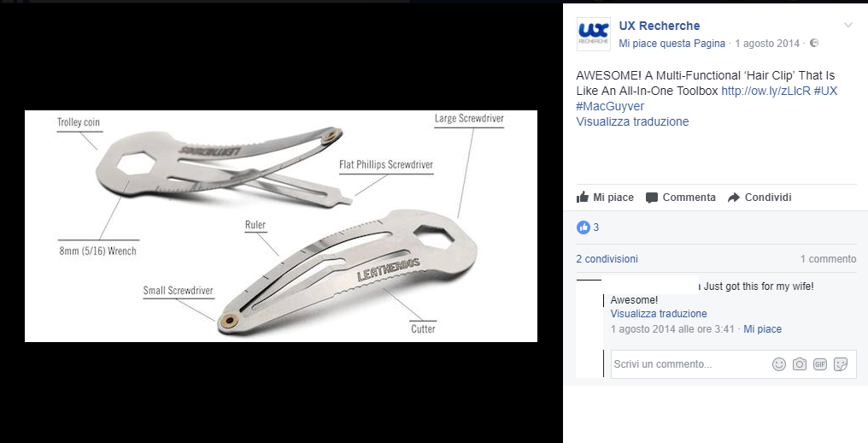Screen dimensions: 868x443
Task: Click the Leatherdos hair clip photo
Action: [281, 227]
